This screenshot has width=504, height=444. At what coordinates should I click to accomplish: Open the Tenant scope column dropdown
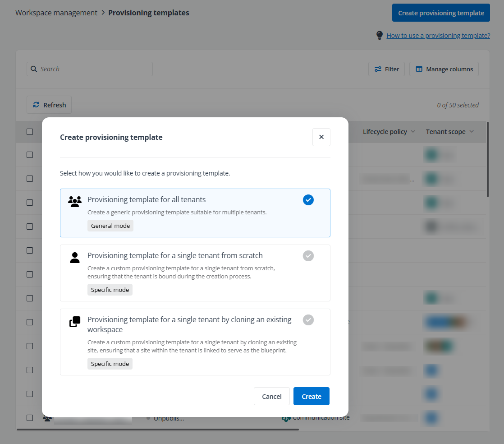pos(472,131)
